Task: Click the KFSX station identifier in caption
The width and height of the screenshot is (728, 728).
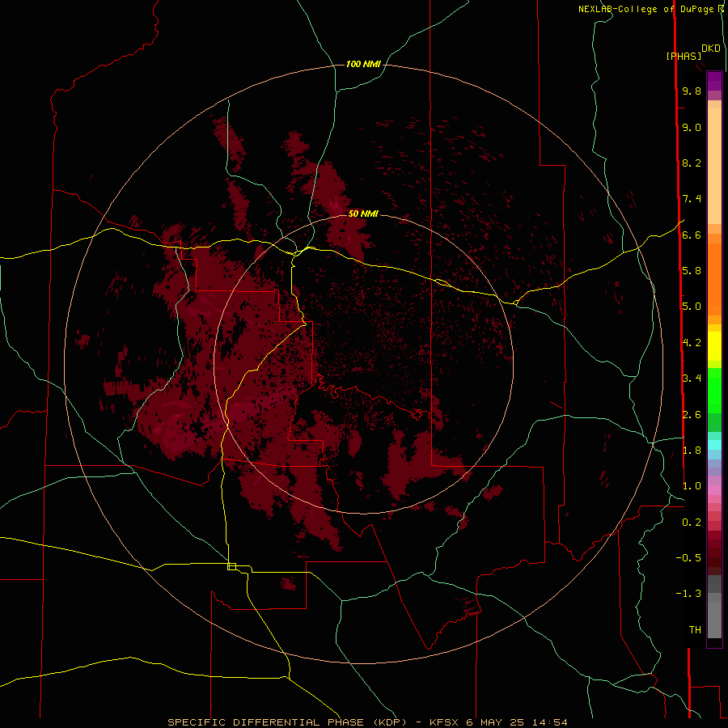Action: 446,722
